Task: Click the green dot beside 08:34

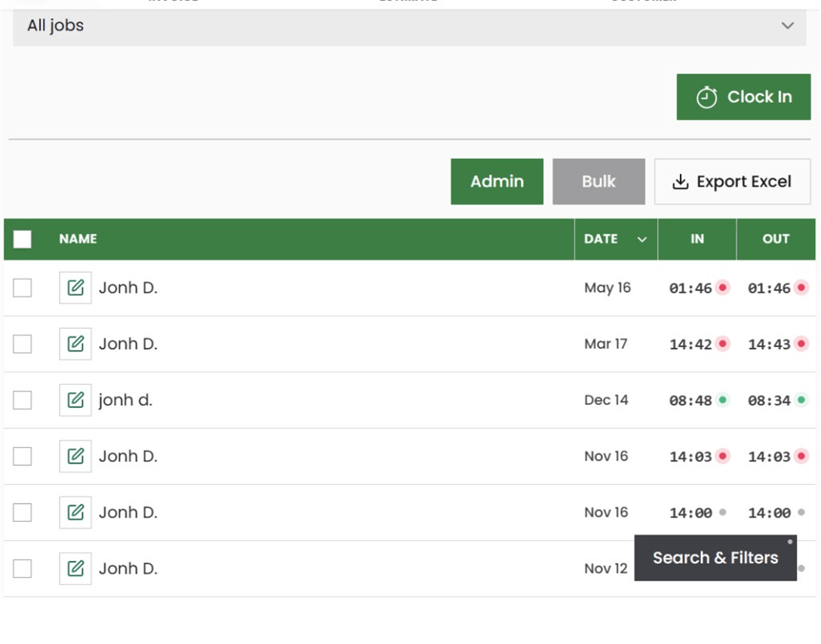Action: 801,400
